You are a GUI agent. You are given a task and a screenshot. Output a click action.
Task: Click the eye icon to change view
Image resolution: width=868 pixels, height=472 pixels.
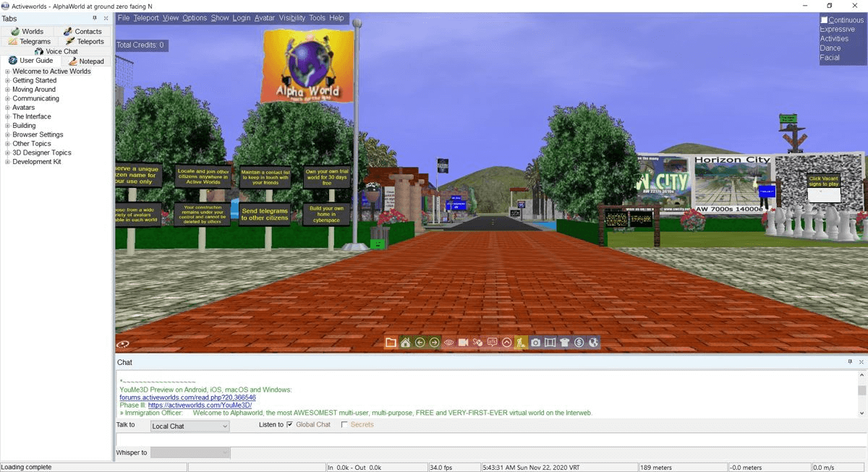pos(448,343)
